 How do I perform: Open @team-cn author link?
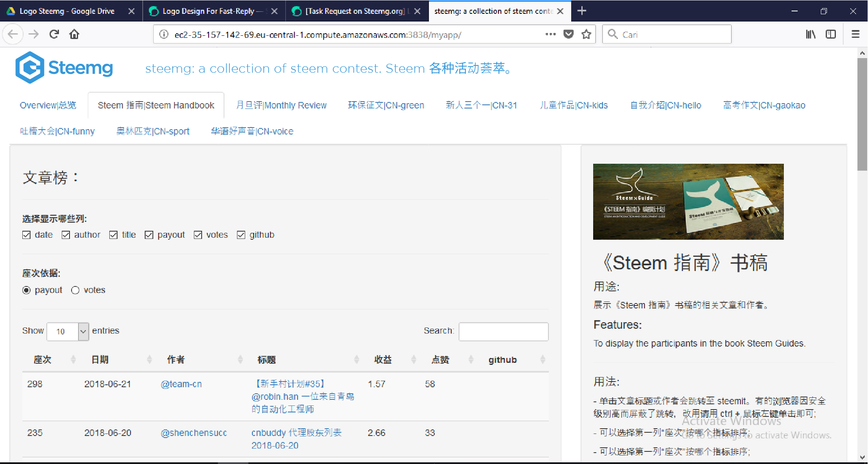tap(181, 384)
